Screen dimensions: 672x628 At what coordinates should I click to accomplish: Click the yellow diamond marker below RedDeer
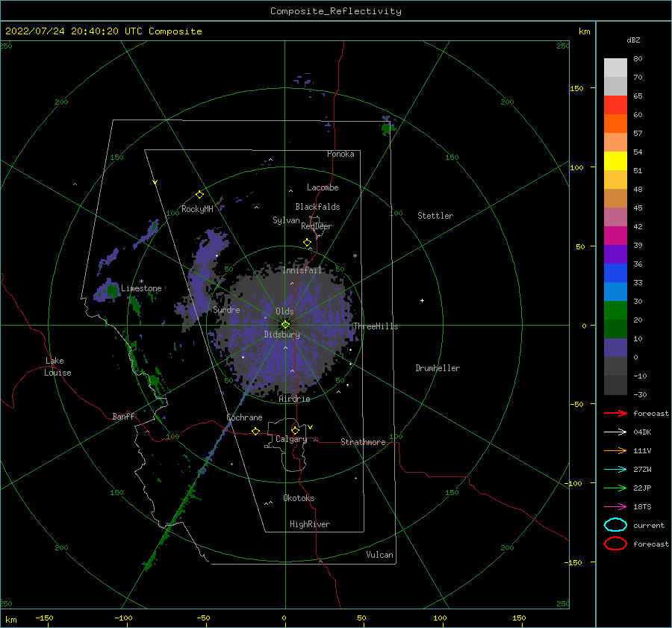click(308, 243)
